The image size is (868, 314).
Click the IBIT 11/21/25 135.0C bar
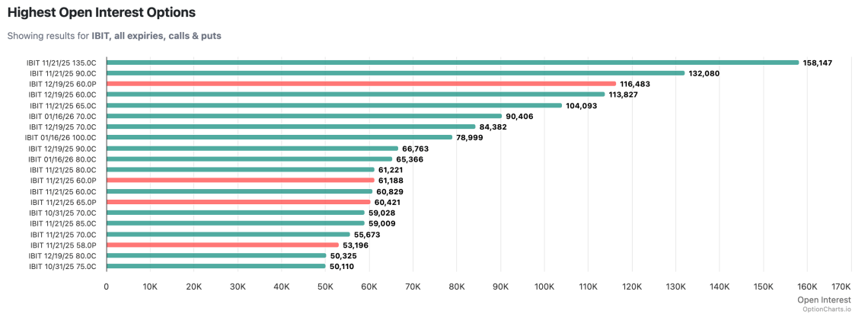[452, 62]
